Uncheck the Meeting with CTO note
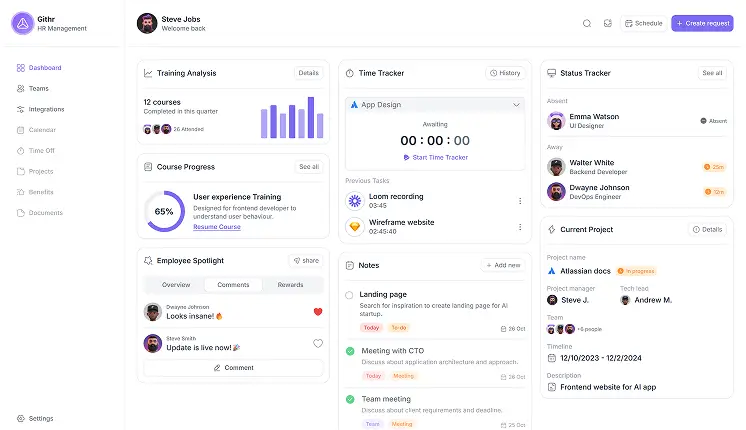The image size is (746, 430). [x=350, y=351]
